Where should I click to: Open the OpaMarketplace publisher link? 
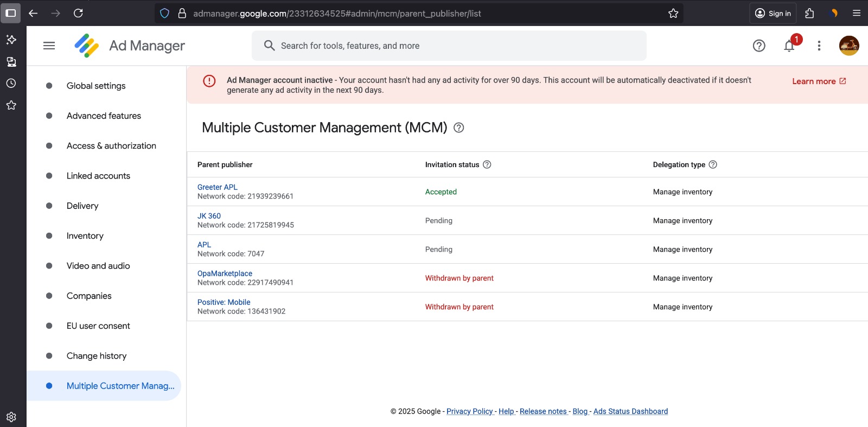(x=225, y=273)
